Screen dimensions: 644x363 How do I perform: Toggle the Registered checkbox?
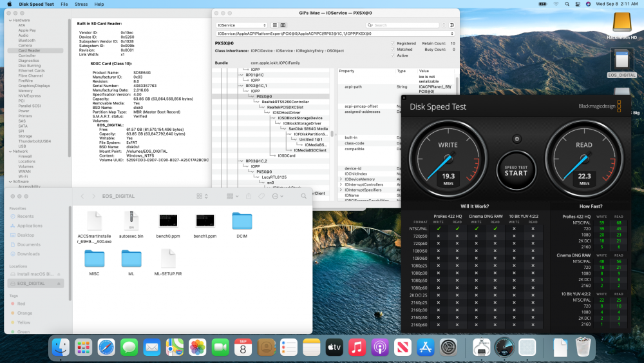[393, 43]
